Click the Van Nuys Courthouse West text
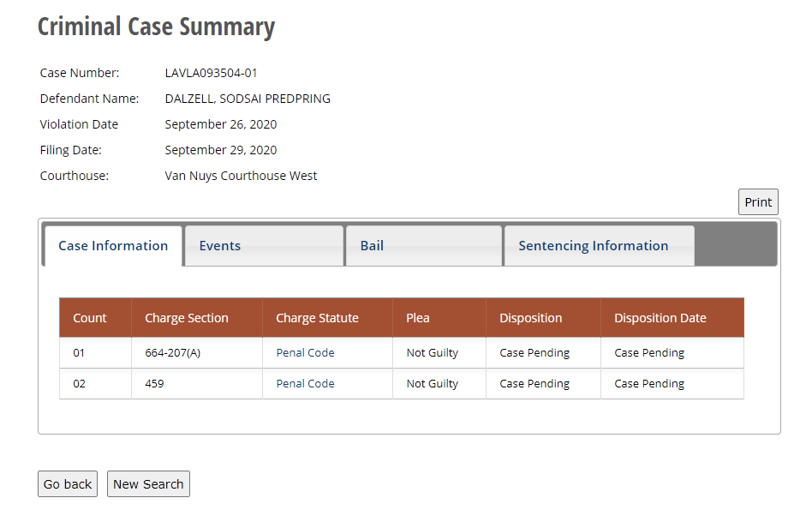This screenshot has height=510, width=812. click(x=241, y=176)
